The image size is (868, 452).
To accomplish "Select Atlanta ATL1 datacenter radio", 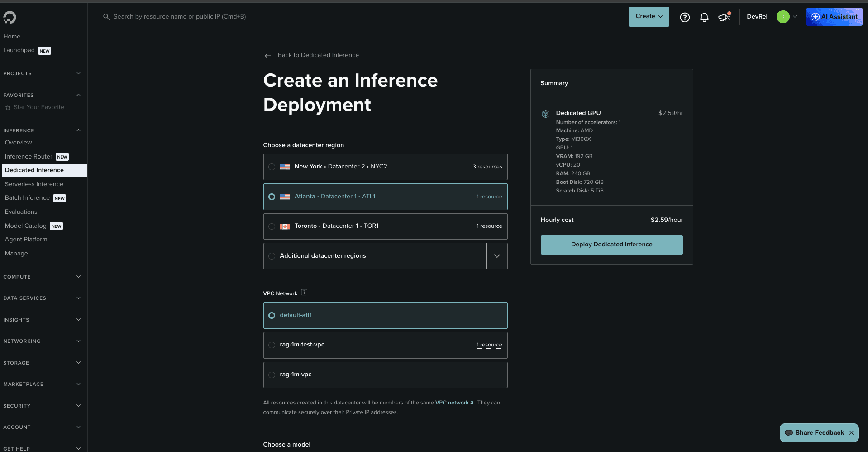I will pyautogui.click(x=272, y=197).
